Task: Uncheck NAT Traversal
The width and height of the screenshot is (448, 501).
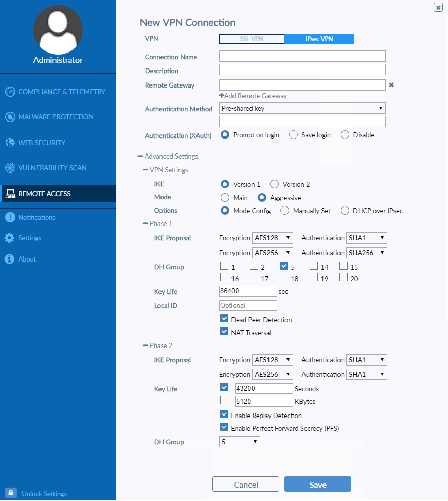Action: pyautogui.click(x=224, y=331)
